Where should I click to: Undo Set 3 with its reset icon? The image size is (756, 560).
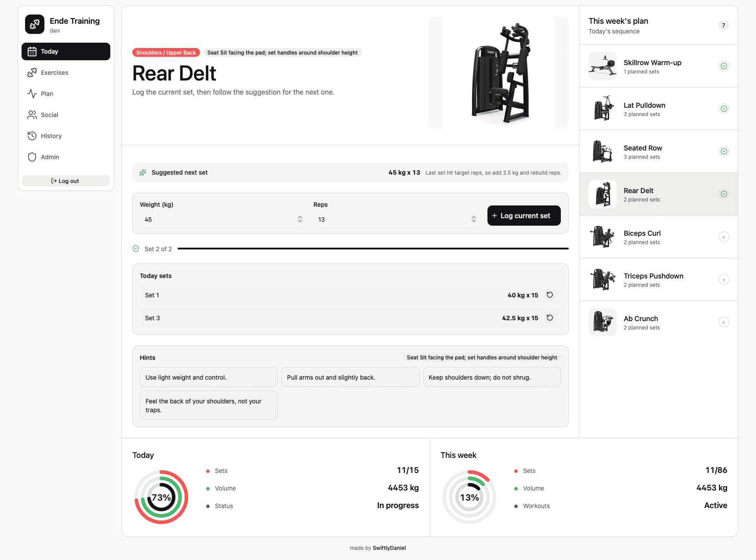(550, 318)
